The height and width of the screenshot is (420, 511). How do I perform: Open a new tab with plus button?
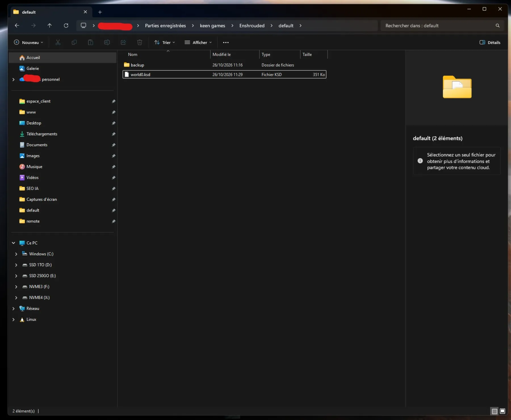tap(100, 12)
